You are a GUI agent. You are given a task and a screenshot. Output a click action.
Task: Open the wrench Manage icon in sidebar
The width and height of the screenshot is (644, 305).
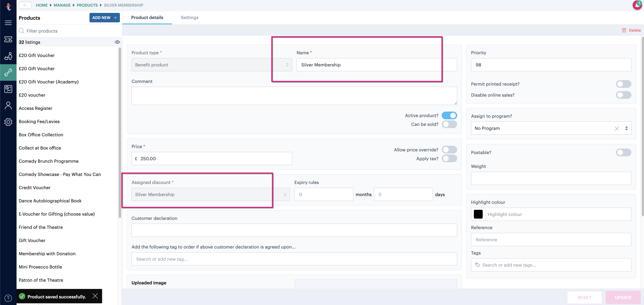point(8,72)
